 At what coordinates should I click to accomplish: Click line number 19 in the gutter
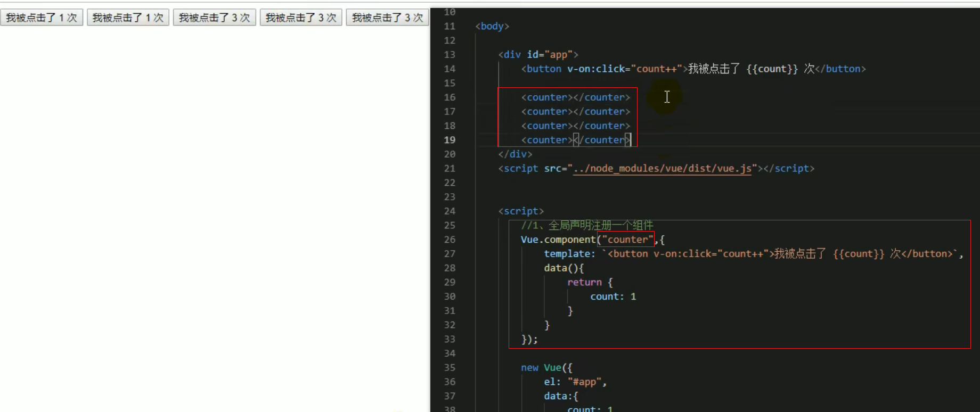(450, 140)
